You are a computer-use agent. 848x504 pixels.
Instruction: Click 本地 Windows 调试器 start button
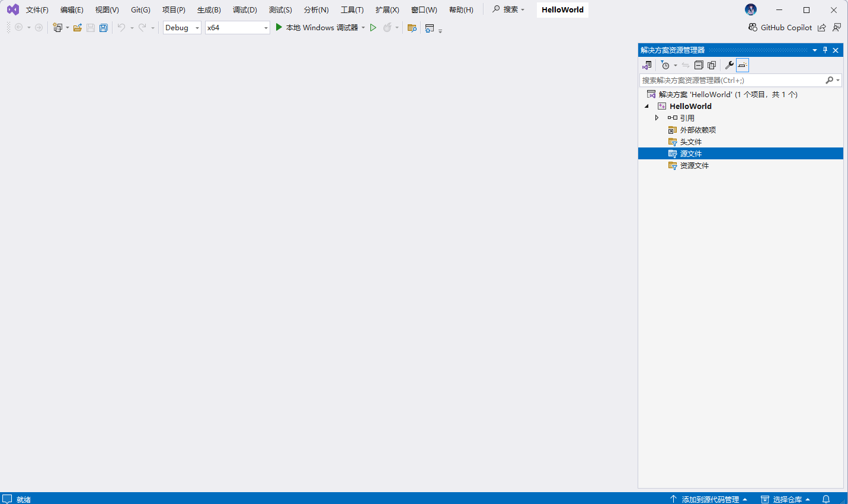[x=317, y=28]
